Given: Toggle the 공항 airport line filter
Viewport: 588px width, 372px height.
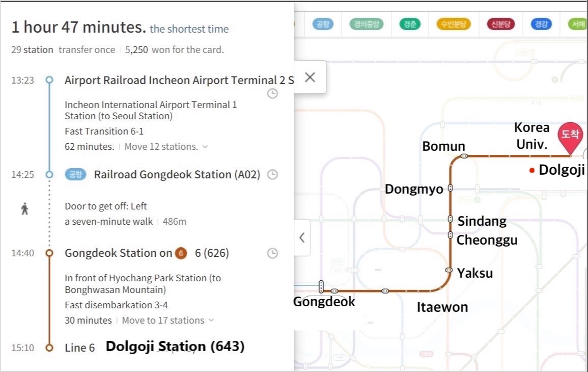Looking at the screenshot, I should [x=323, y=24].
